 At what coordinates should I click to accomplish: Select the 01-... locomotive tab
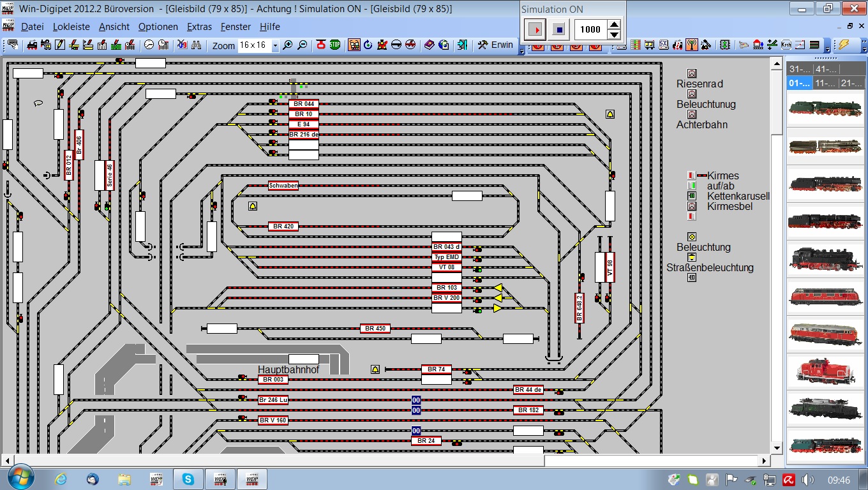click(800, 83)
